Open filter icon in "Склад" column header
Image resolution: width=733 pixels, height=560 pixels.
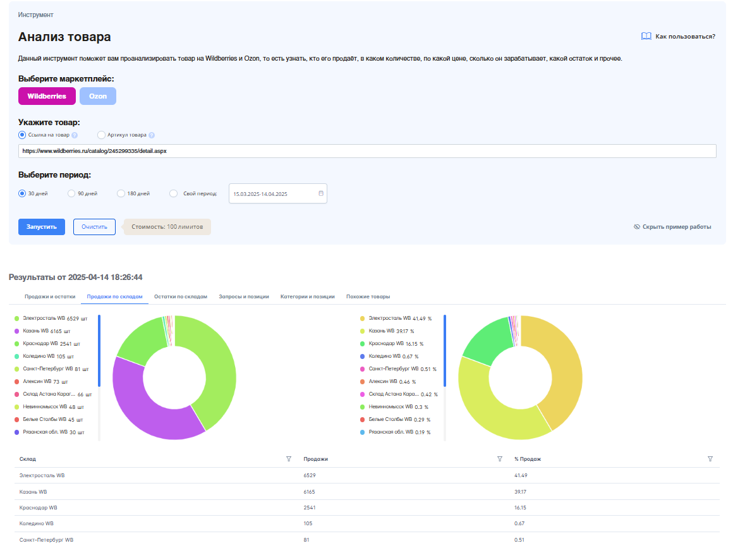[289, 459]
